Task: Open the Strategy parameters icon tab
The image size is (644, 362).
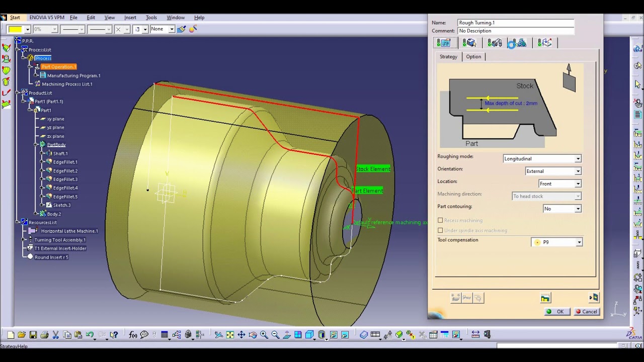Action: 445,43
